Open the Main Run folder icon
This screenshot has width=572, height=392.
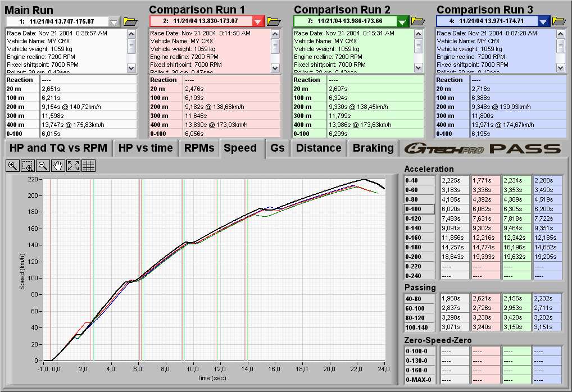[x=130, y=21]
